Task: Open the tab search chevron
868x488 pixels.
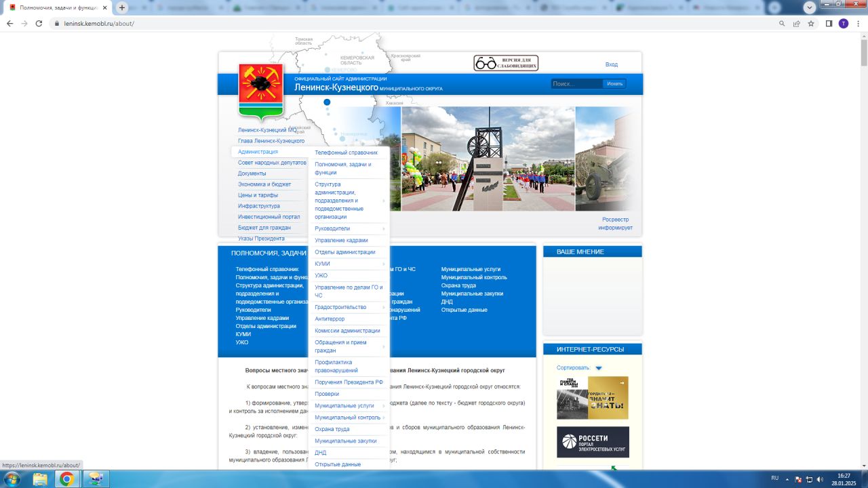Action: (809, 7)
